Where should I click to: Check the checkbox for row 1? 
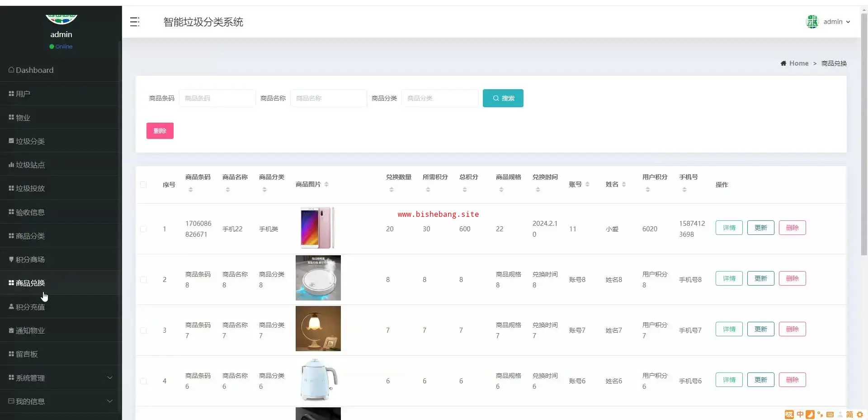pyautogui.click(x=143, y=229)
